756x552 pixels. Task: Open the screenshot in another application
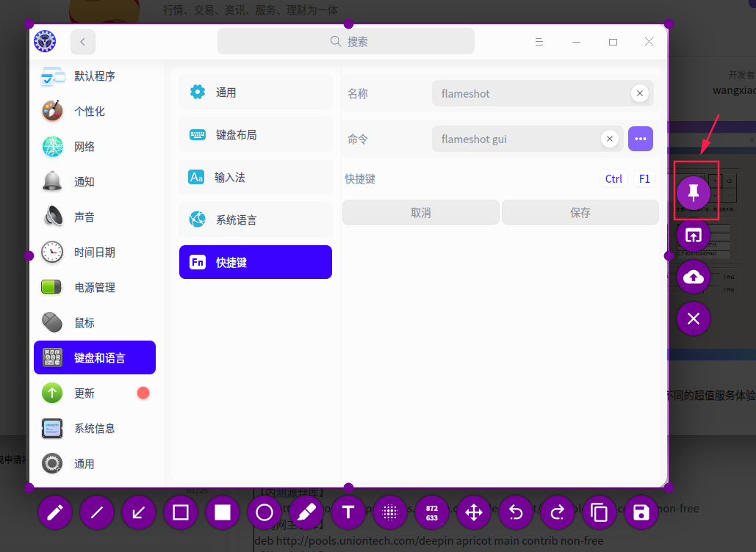coord(694,235)
